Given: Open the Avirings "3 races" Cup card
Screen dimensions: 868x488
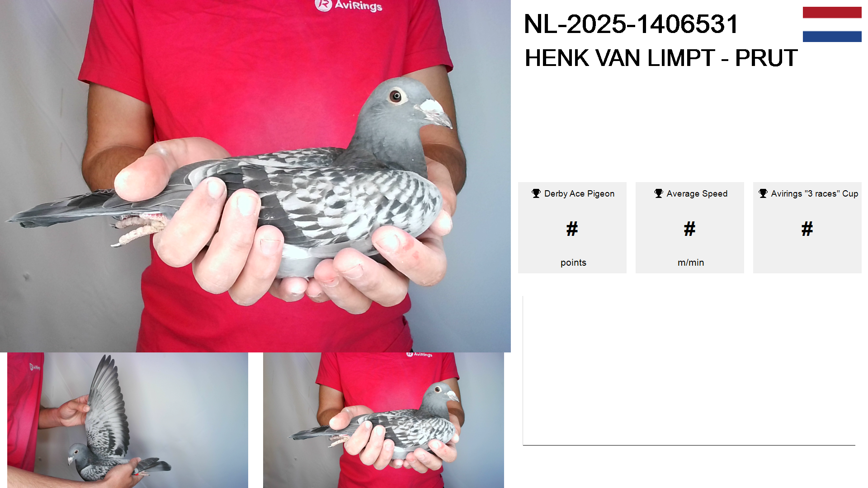Looking at the screenshot, I should coord(807,228).
